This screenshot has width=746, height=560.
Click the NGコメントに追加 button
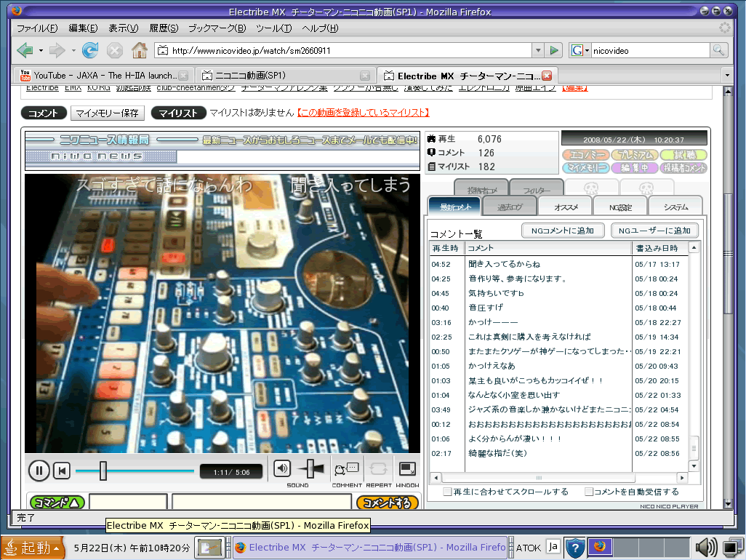pyautogui.click(x=563, y=231)
